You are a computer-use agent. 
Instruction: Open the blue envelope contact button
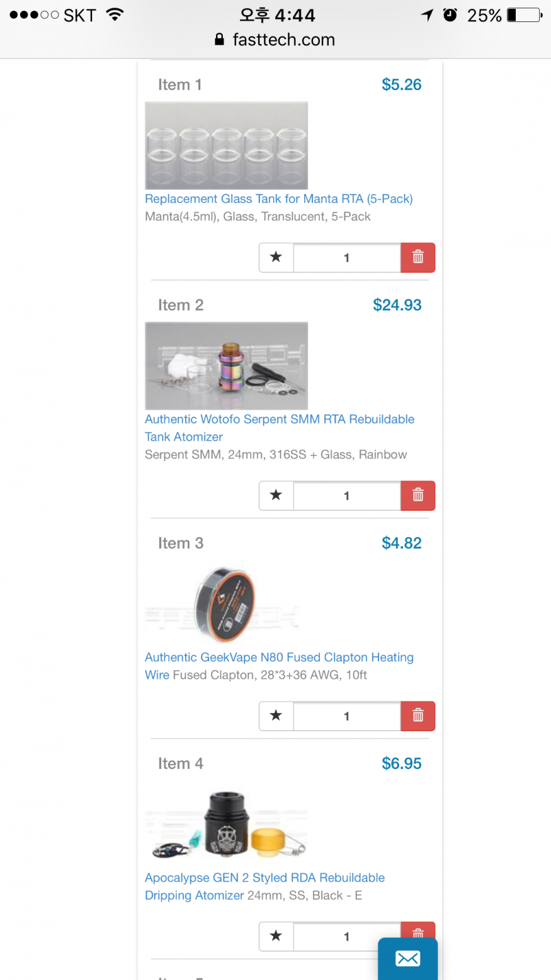point(407,959)
